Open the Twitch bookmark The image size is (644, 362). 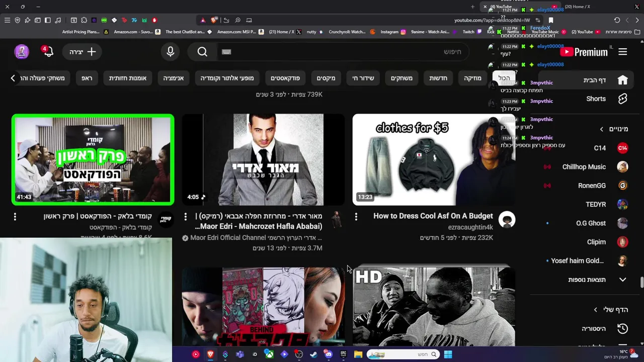(x=473, y=32)
